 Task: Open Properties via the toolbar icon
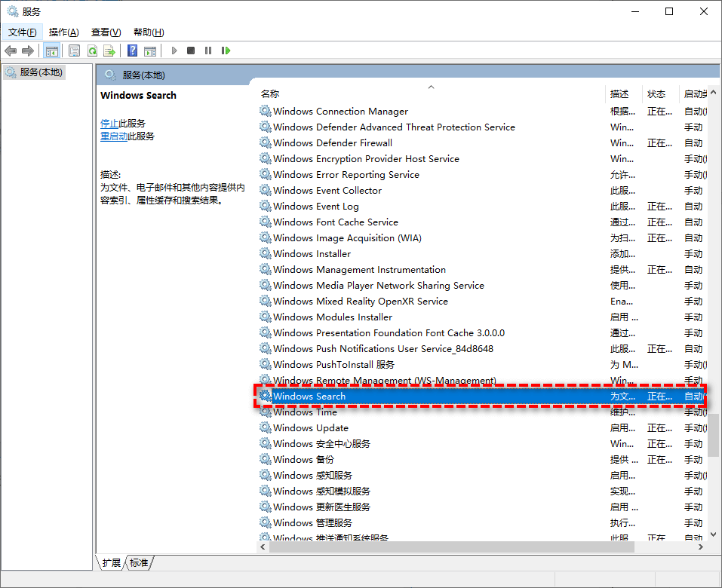[74, 51]
